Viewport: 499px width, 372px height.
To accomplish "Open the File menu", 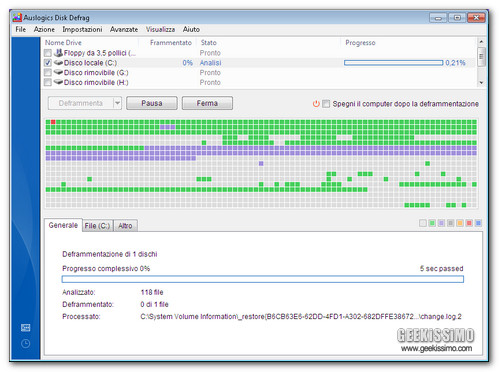I will 20,29.
